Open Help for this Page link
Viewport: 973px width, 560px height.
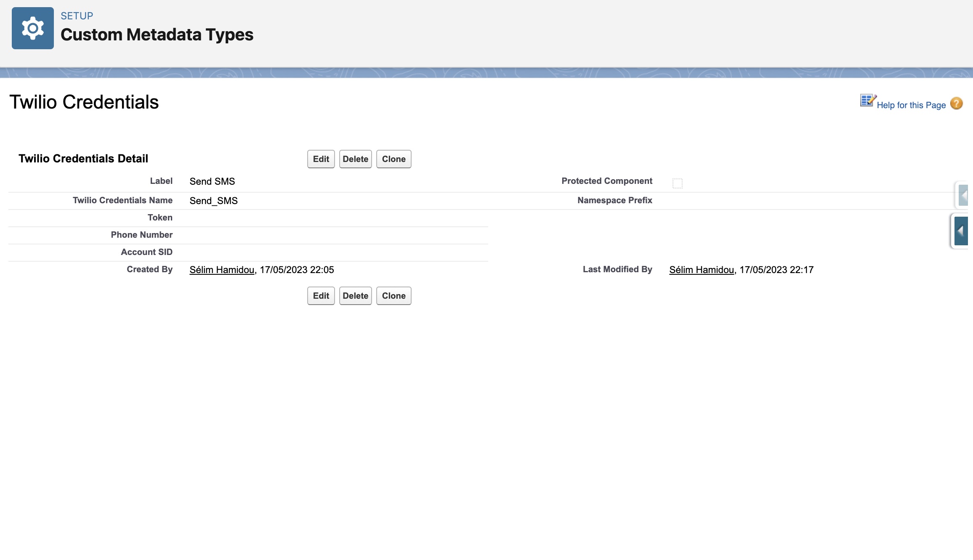point(911,105)
